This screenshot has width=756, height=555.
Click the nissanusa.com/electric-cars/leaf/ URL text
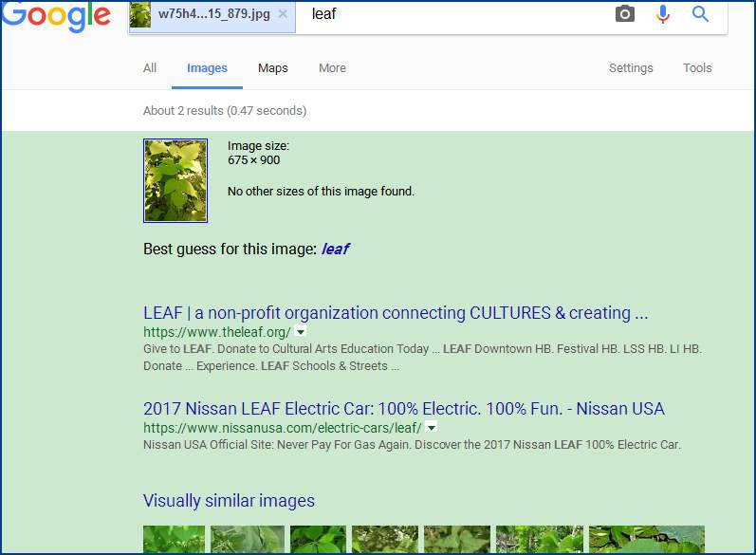tap(283, 428)
